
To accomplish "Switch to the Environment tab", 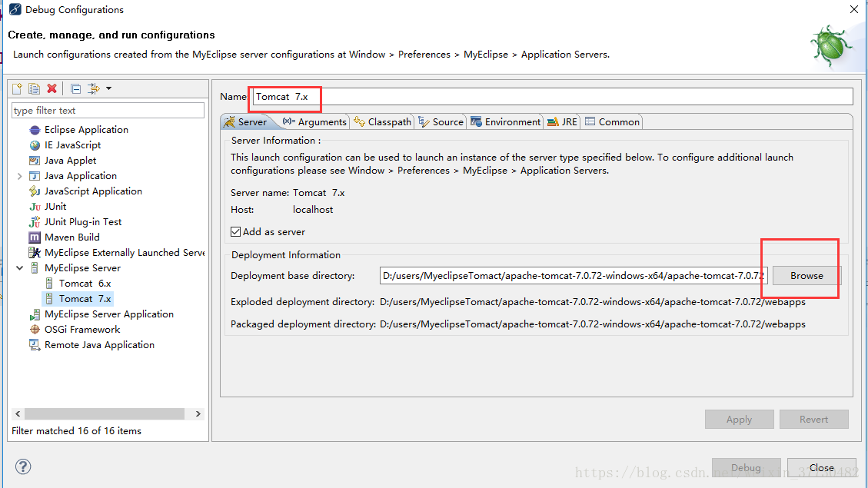I will click(x=505, y=121).
